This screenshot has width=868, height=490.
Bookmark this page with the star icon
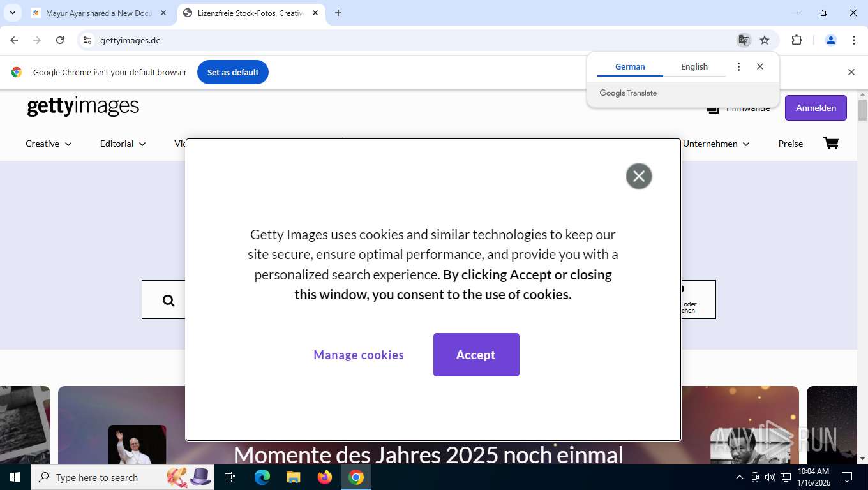coord(765,40)
